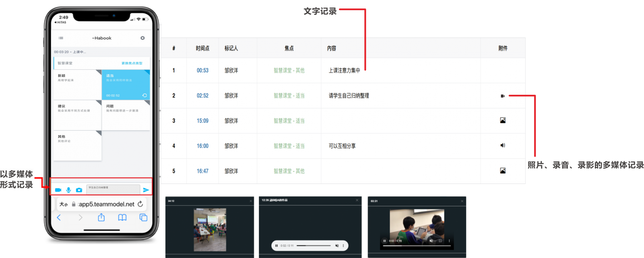Click 更换焦点类型 to change focus type
The image size is (644, 258).
coord(132,63)
